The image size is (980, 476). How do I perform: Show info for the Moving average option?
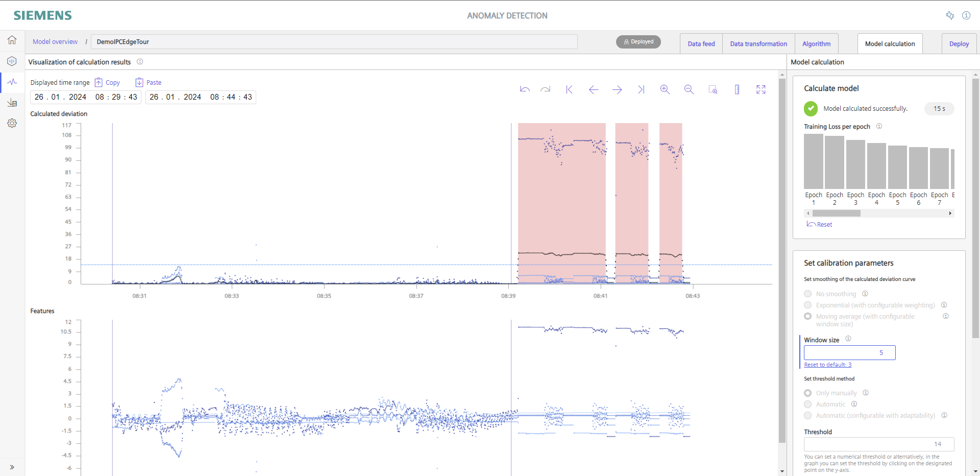tap(946, 316)
